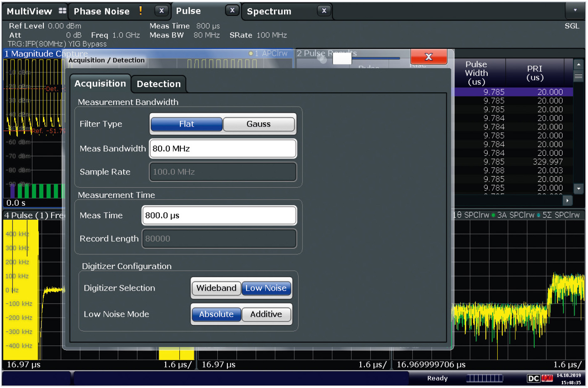588x388 pixels.
Task: Click the Magnitude Capture window title
Action: (46, 54)
